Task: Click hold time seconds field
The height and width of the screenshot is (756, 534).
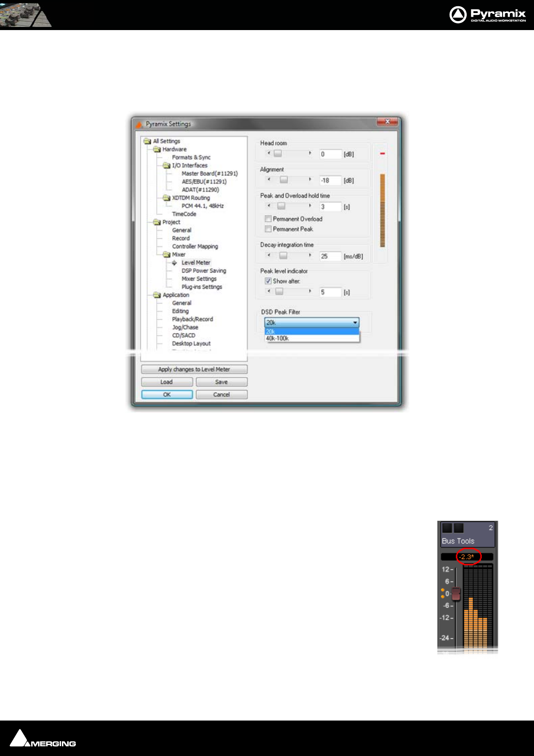Action: click(x=330, y=207)
